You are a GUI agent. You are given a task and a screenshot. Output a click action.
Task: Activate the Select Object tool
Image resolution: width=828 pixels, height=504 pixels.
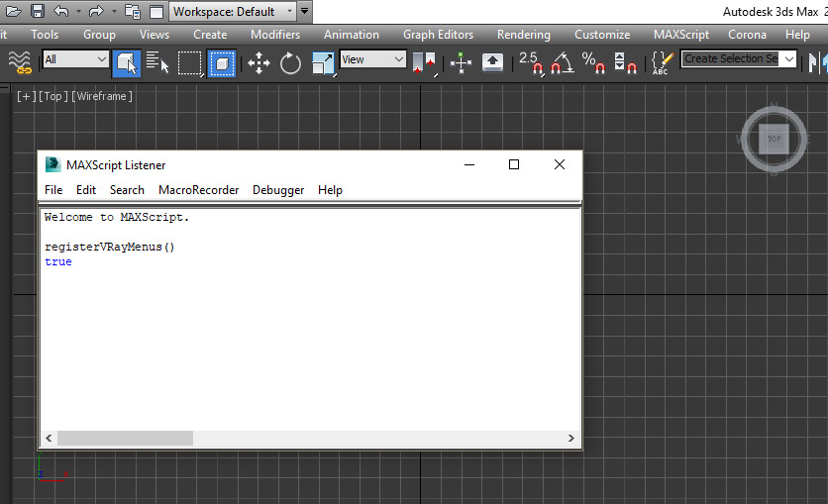127,62
